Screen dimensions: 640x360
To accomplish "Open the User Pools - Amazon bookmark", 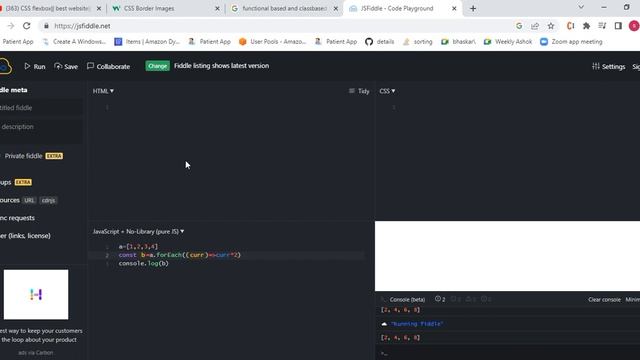I will [273, 42].
